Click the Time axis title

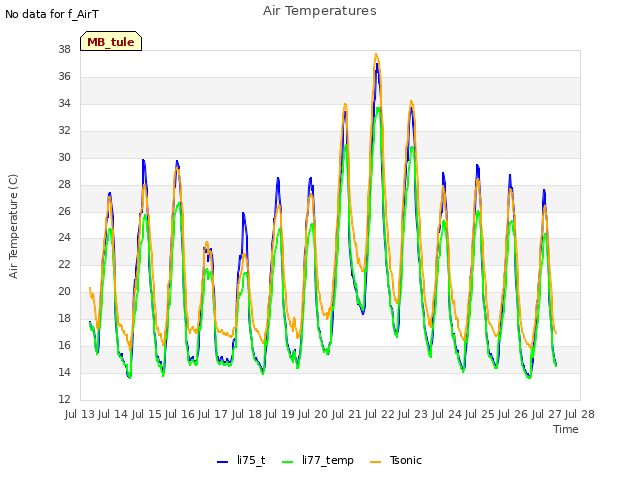coord(566,429)
